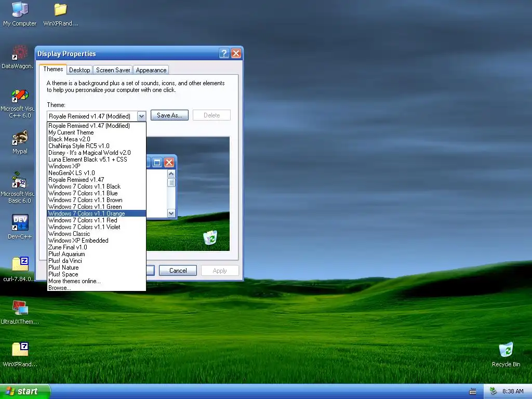Image resolution: width=532 pixels, height=399 pixels.
Task: Select Windows 7 Colors v1.1 Red
Action: click(96, 220)
